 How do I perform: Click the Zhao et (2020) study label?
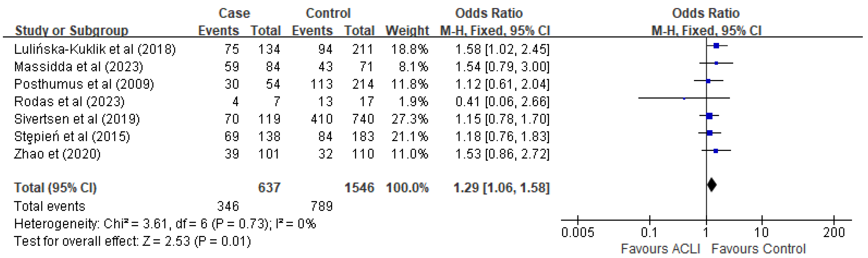point(57,154)
